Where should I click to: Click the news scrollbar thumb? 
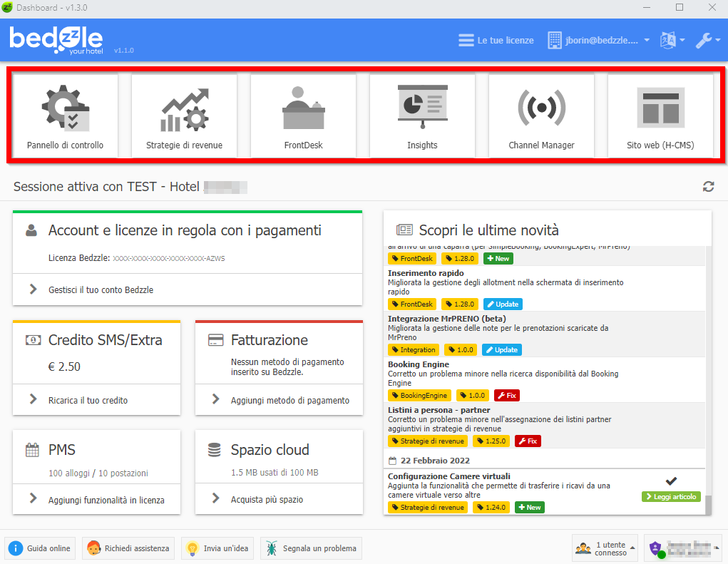pyautogui.click(x=708, y=505)
